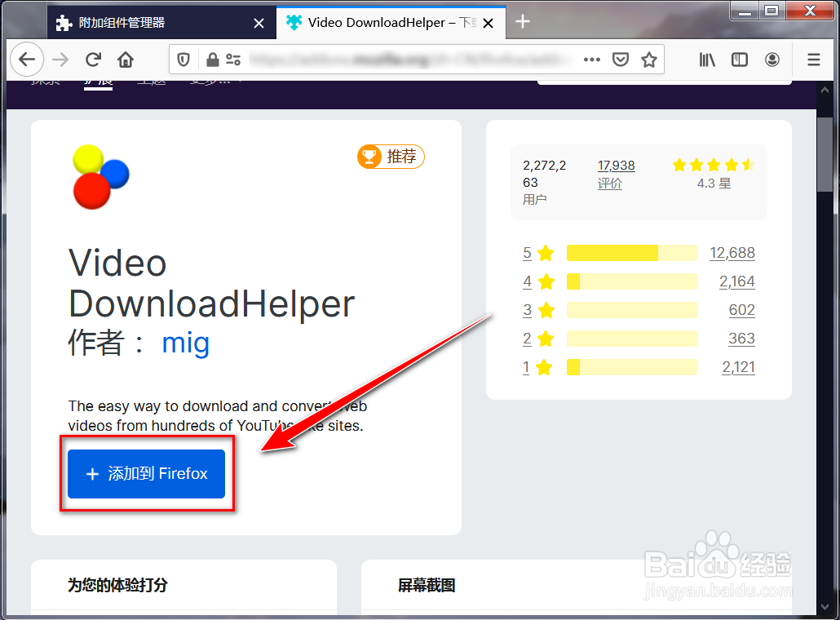Screen dimensions: 840x620
Task: Open the 363 two-star review count
Action: coord(742,339)
